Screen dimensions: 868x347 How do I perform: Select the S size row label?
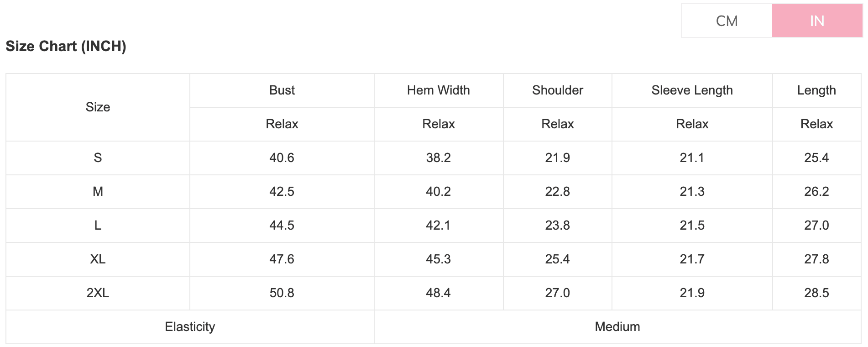coord(98,158)
